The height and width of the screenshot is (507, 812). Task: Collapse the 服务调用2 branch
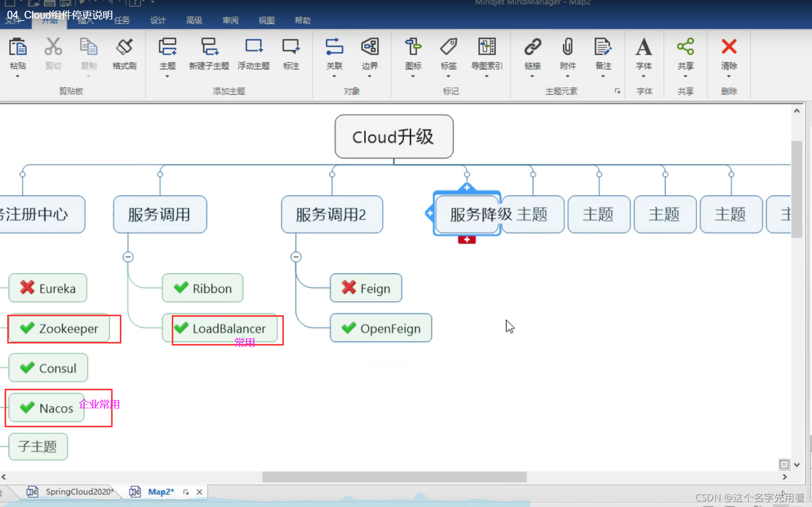point(296,257)
